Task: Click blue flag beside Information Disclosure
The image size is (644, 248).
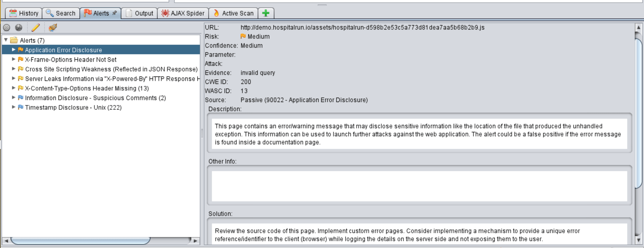Action: 20,98
